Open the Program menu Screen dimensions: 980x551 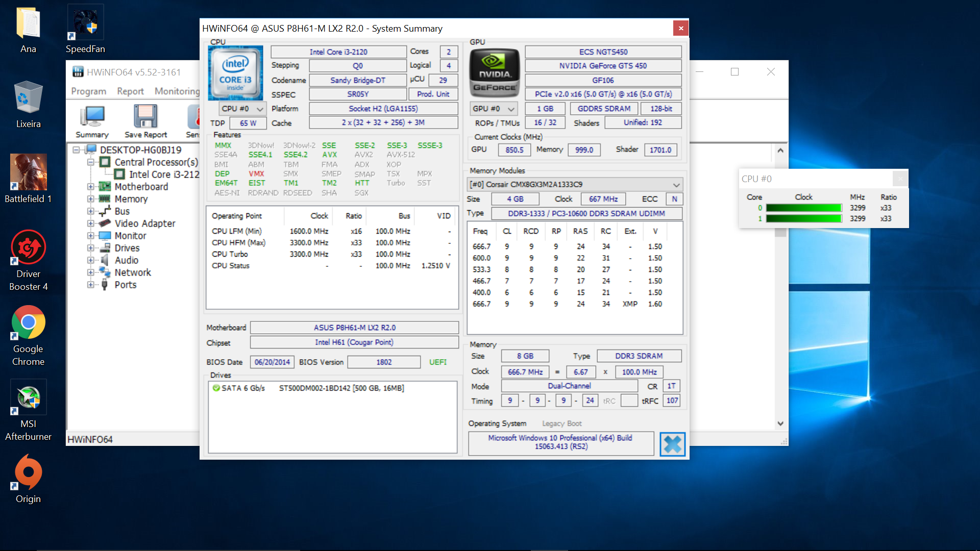(89, 91)
